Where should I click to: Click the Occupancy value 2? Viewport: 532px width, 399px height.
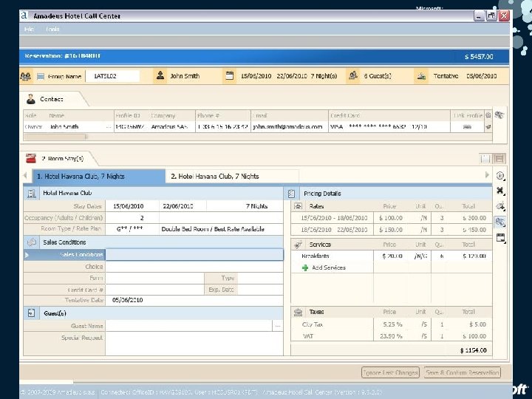132,218
